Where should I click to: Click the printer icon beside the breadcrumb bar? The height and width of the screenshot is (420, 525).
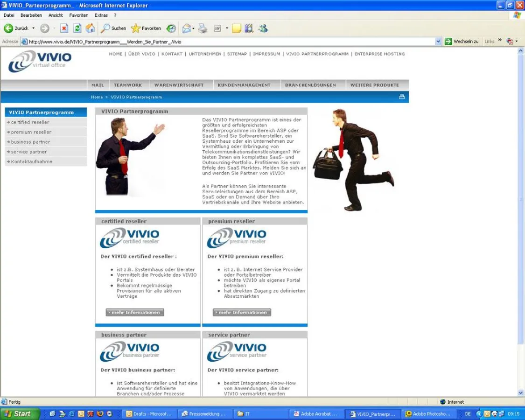[401, 97]
